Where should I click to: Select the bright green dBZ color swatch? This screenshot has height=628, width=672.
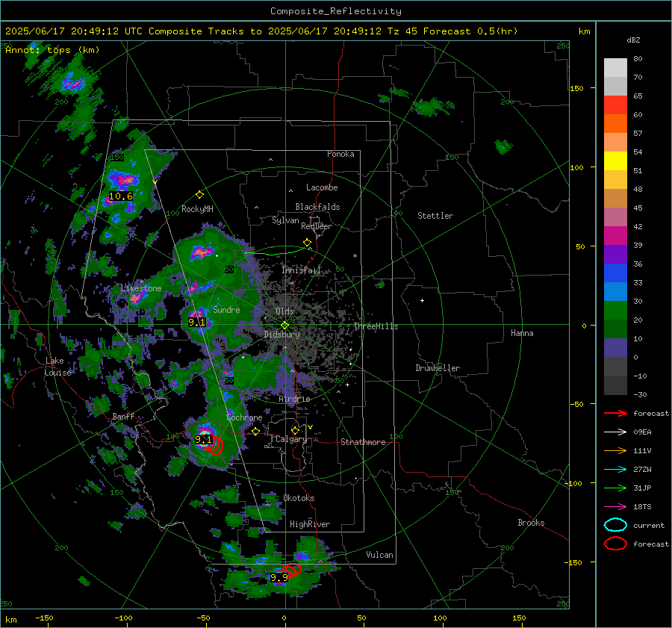[615, 310]
